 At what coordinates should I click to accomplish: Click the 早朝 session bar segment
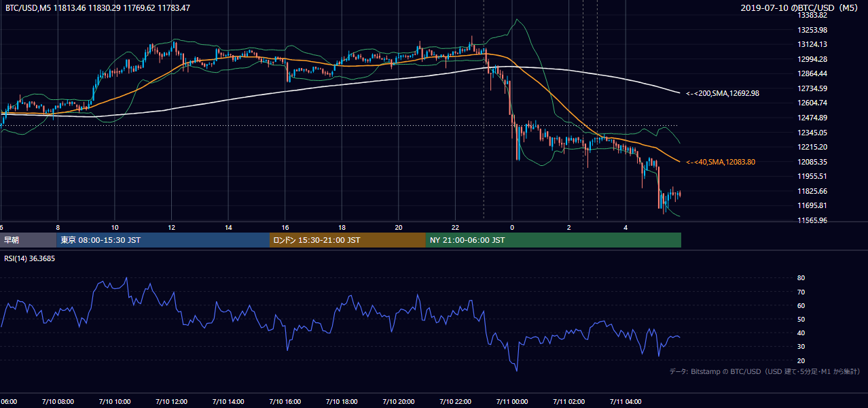pyautogui.click(x=29, y=240)
